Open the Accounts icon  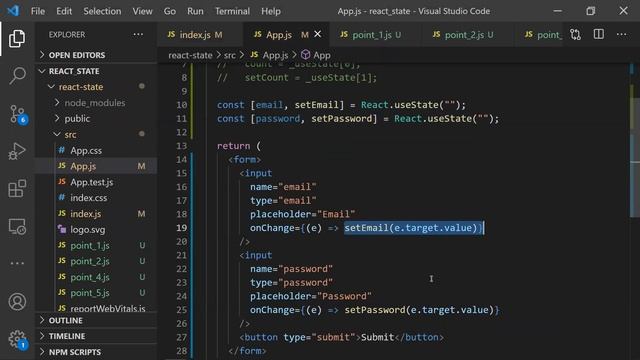coord(17,302)
